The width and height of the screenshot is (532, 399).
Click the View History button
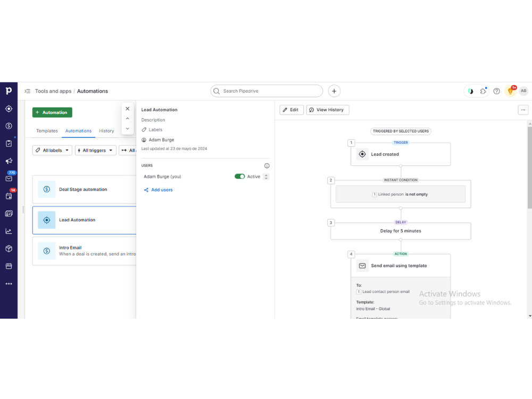(x=327, y=110)
